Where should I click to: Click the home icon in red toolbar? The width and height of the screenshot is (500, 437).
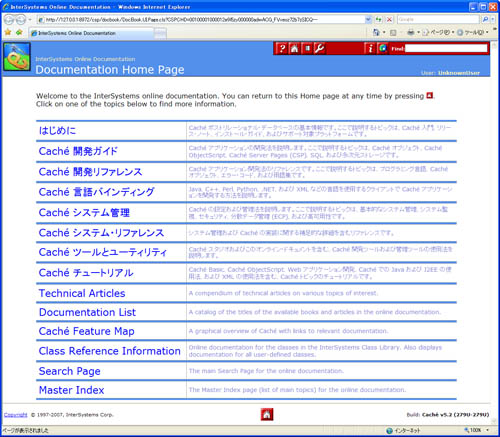(x=294, y=49)
